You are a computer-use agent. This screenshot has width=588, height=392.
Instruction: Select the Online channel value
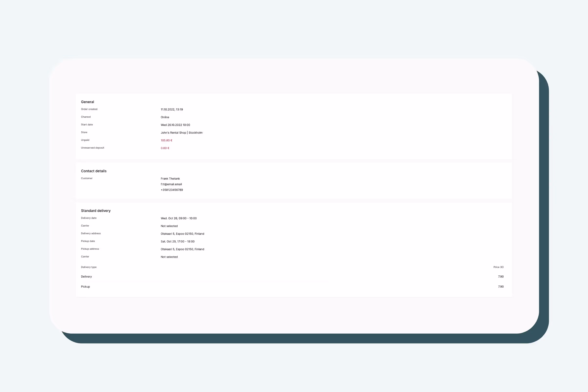click(165, 117)
